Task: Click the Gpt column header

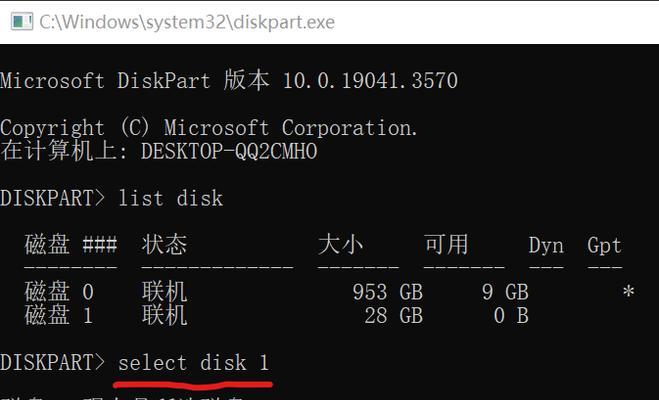Action: (x=604, y=245)
